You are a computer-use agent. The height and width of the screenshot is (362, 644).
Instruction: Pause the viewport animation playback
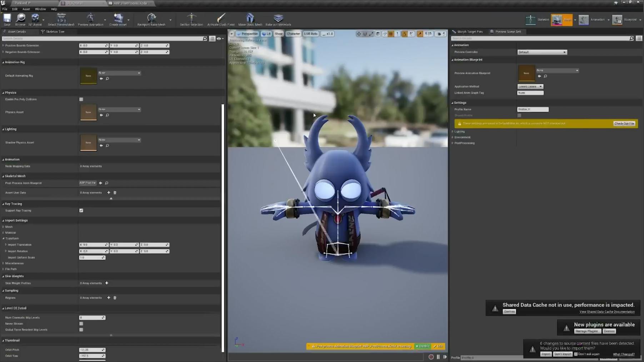(x=438, y=357)
